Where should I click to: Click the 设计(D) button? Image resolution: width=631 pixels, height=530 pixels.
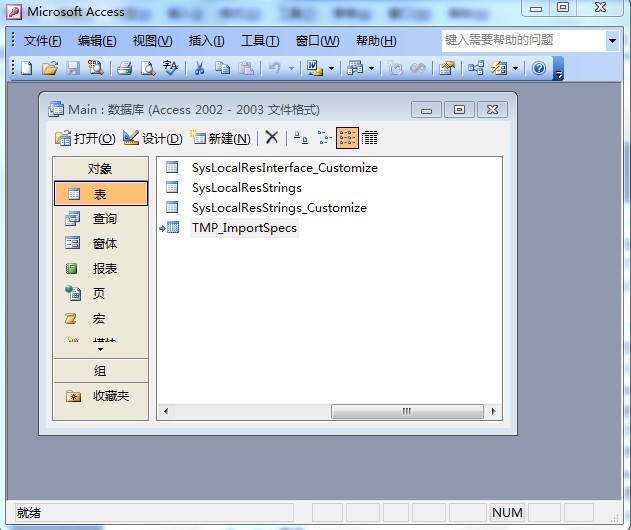coord(153,138)
